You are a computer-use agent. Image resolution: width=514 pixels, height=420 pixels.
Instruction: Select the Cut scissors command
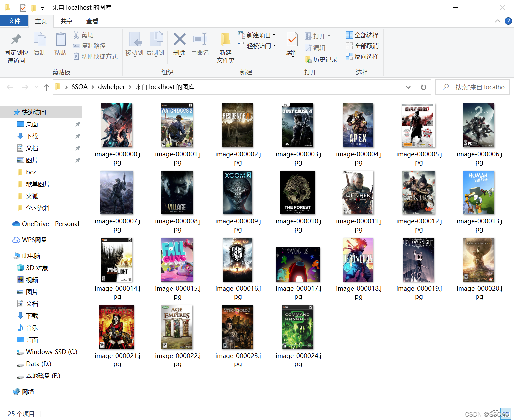84,35
